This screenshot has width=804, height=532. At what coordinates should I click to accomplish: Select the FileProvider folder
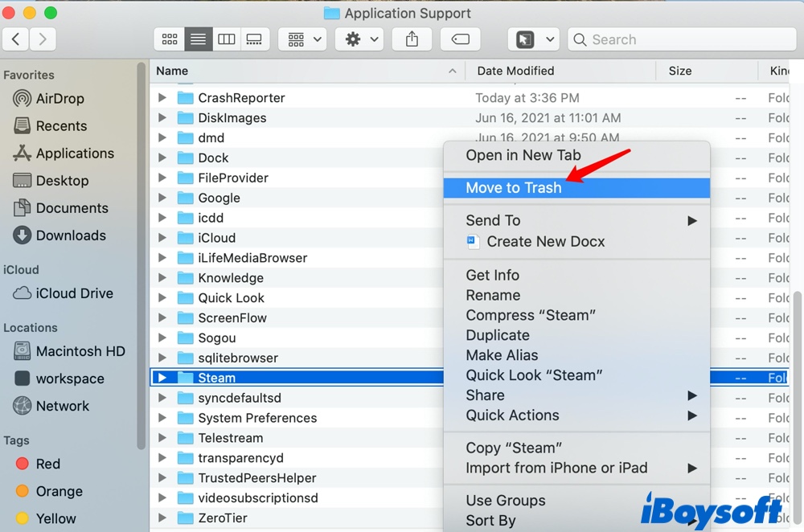click(233, 178)
